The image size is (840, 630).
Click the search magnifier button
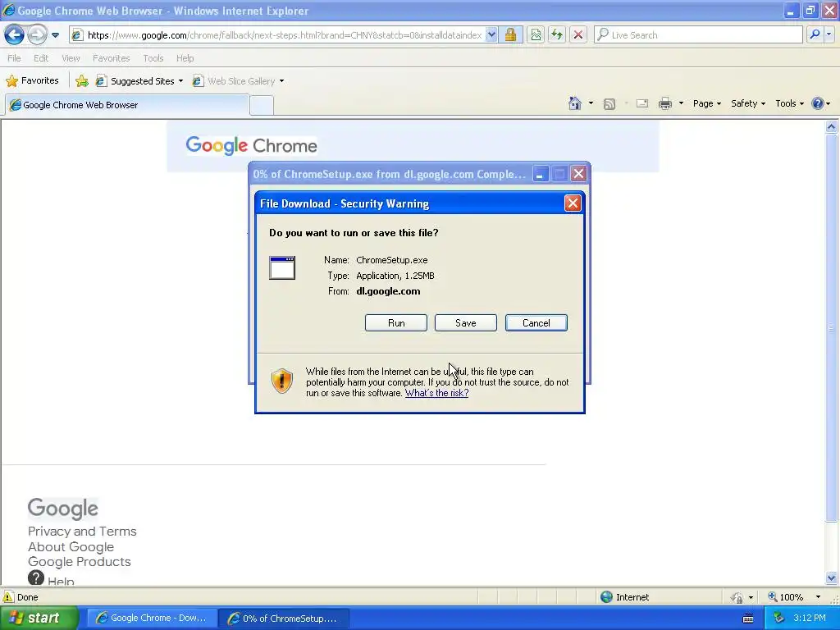pos(815,34)
